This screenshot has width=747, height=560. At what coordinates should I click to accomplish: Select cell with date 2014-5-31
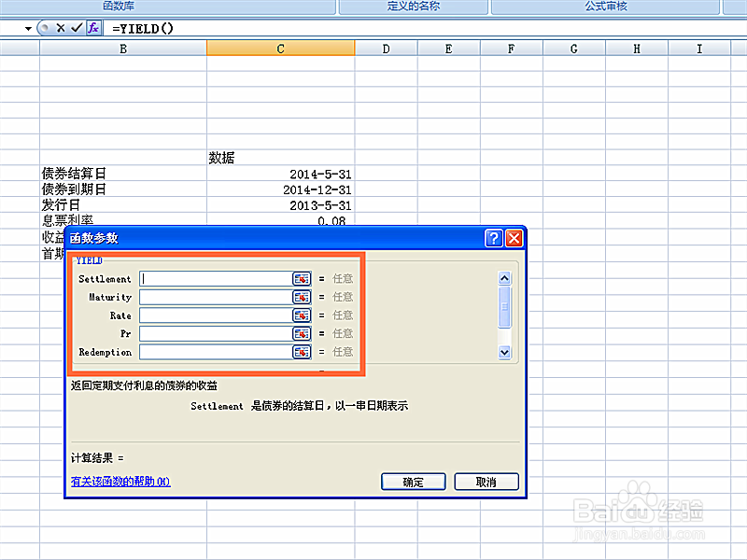point(281,174)
